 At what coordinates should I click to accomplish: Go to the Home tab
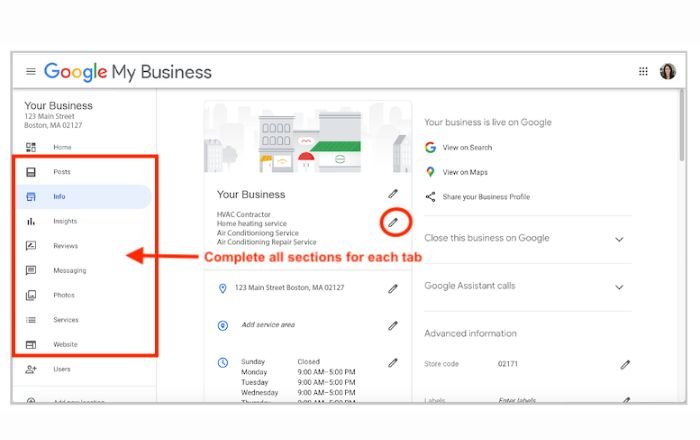tap(62, 147)
